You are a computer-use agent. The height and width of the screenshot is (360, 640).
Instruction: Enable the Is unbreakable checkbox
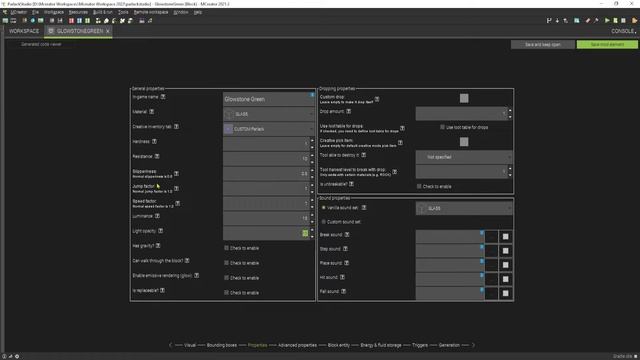point(419,186)
